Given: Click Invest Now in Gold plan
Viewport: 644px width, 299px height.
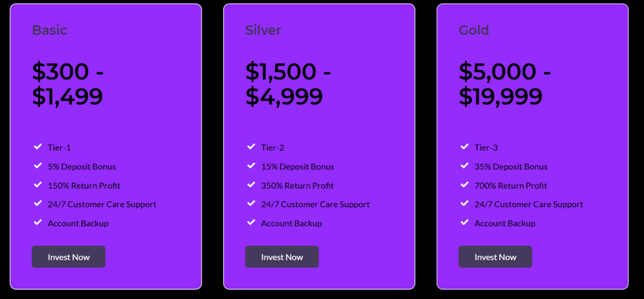Looking at the screenshot, I should click(x=495, y=257).
